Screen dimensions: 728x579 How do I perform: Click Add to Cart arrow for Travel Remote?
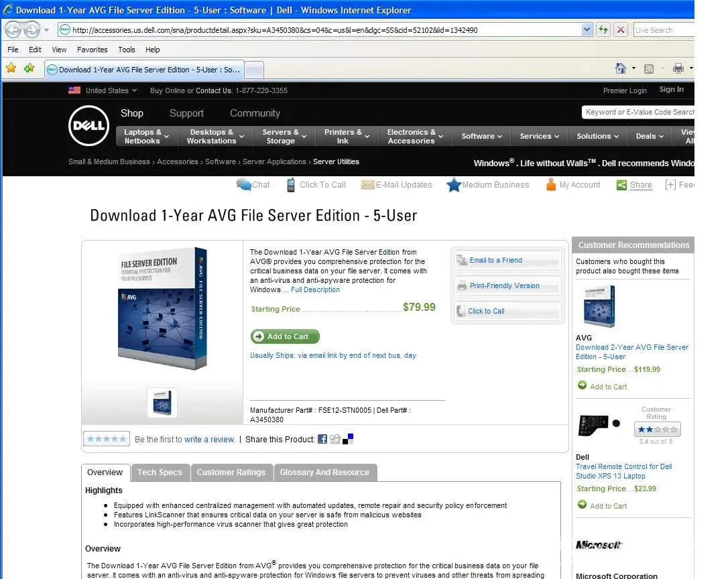pos(583,504)
